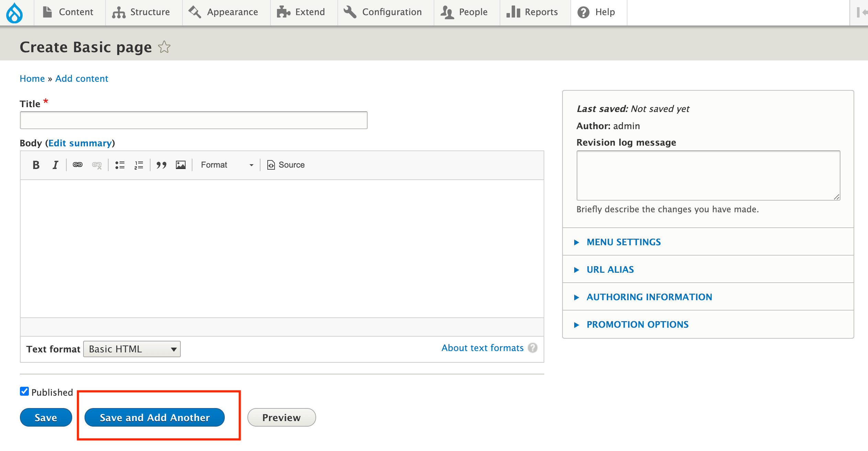Toggle the Source view button

[286, 165]
